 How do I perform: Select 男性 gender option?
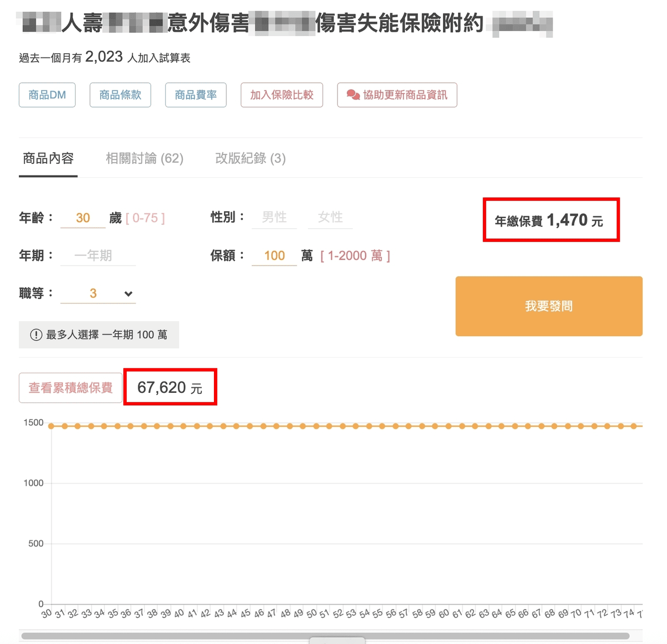pos(275,217)
